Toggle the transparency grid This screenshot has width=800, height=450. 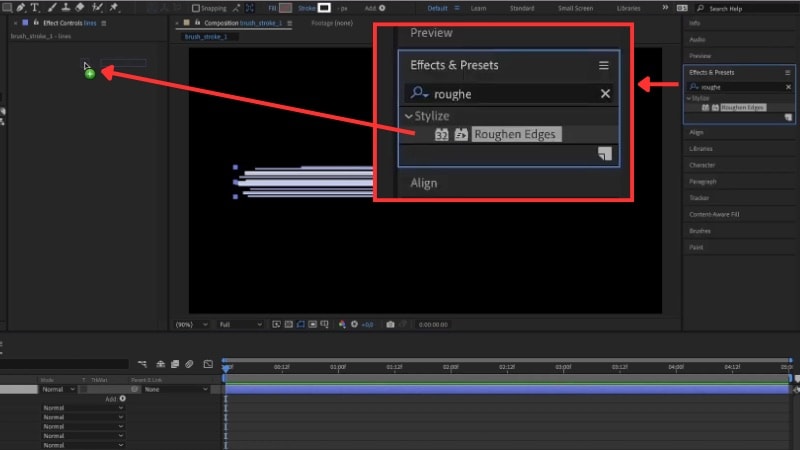[288, 324]
